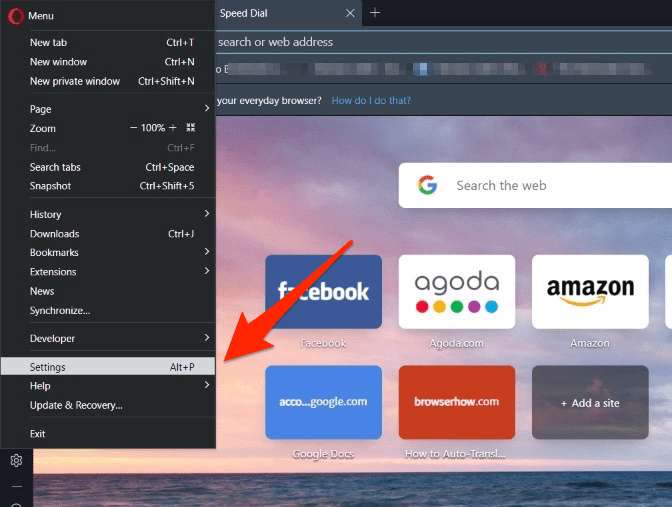Open a new tab with the plus icon
This screenshot has height=507, width=672.
[x=375, y=13]
